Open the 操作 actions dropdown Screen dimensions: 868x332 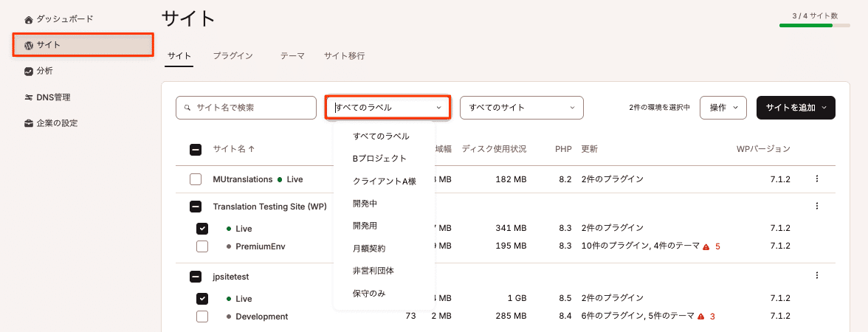(x=723, y=108)
